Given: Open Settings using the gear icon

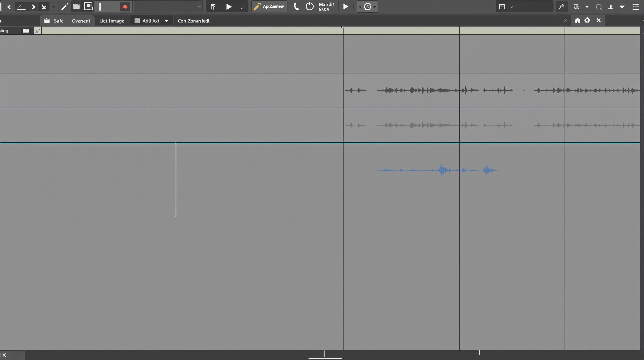Looking at the screenshot, I should (x=587, y=20).
